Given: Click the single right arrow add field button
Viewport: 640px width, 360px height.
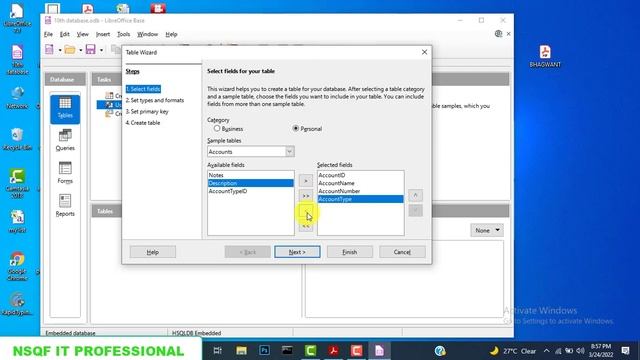Looking at the screenshot, I should [x=306, y=180].
